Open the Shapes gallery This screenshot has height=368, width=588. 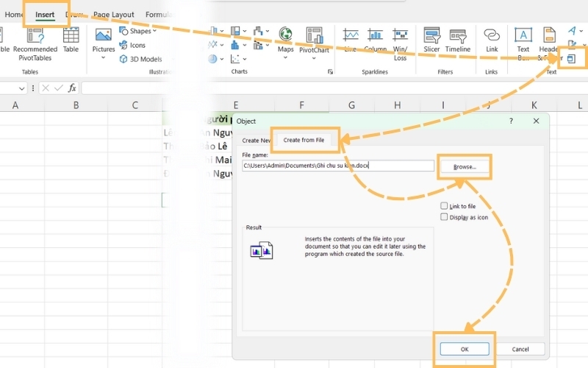pyautogui.click(x=137, y=31)
